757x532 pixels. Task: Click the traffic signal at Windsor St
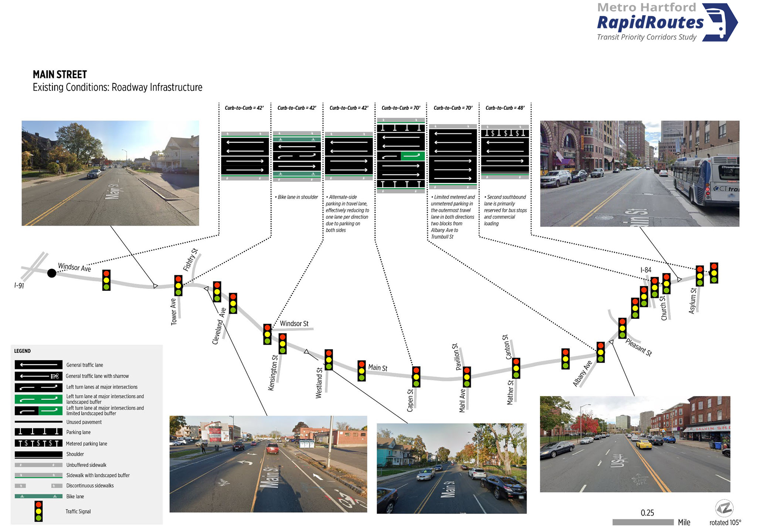[x=267, y=334]
